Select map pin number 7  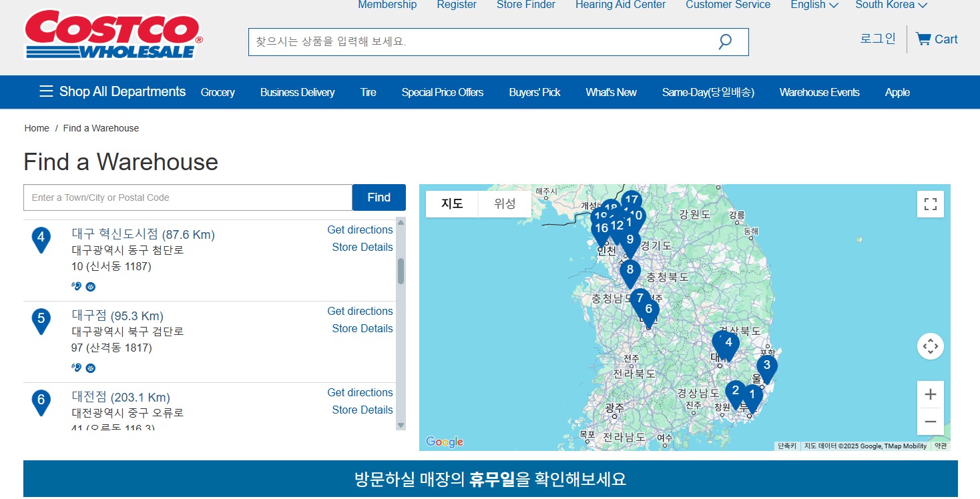coord(639,299)
